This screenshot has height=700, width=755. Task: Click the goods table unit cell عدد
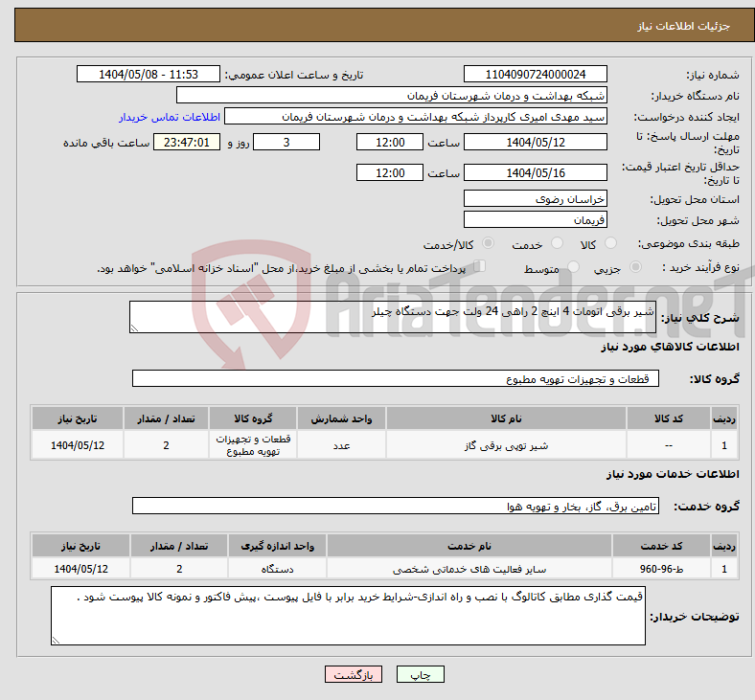click(341, 445)
